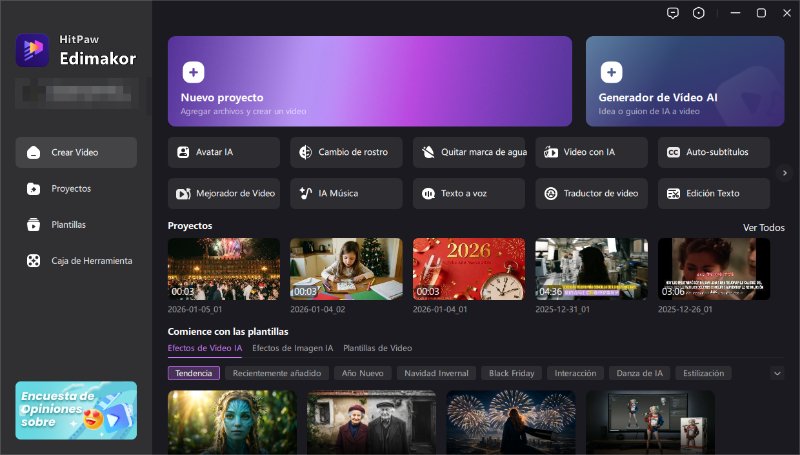The height and width of the screenshot is (455, 800).
Task: Open the Texto a voz tool
Action: pos(468,193)
